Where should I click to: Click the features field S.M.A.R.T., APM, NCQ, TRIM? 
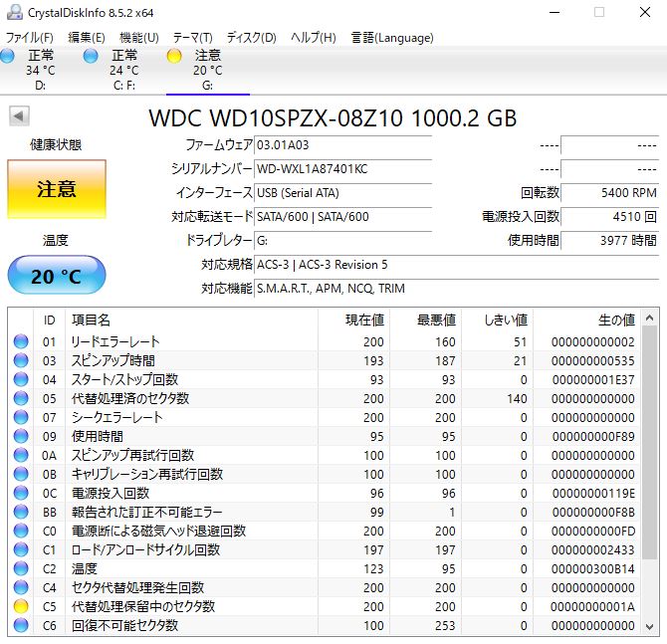point(456,289)
